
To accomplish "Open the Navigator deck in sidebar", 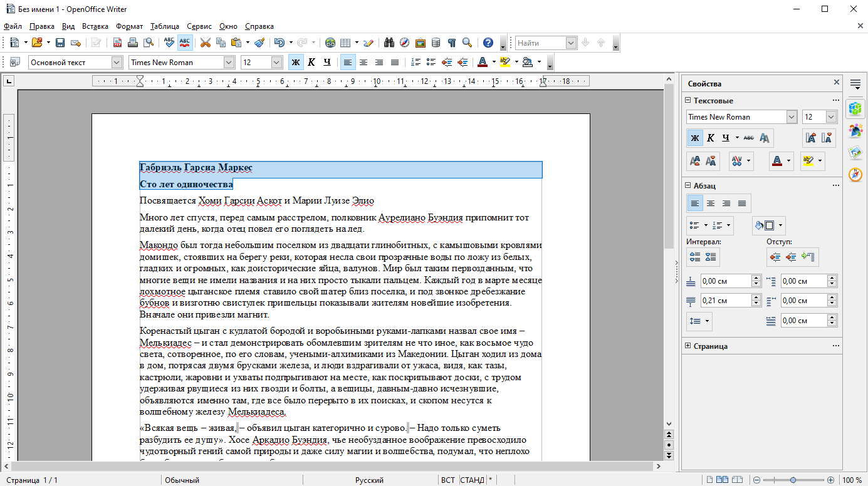I will (855, 174).
